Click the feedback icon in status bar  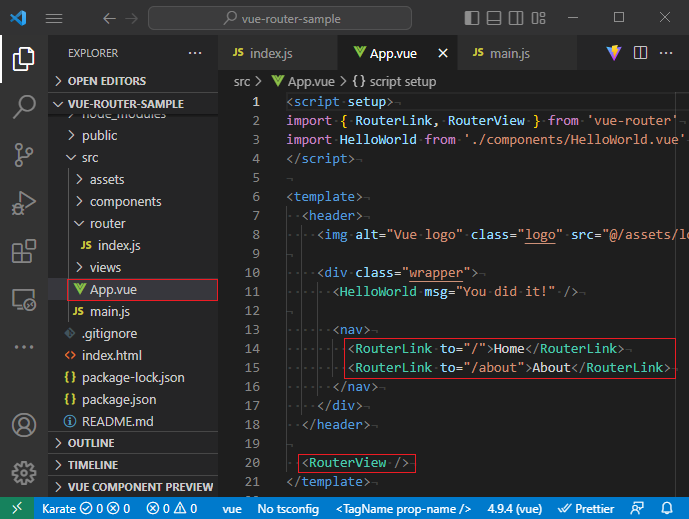click(x=637, y=508)
